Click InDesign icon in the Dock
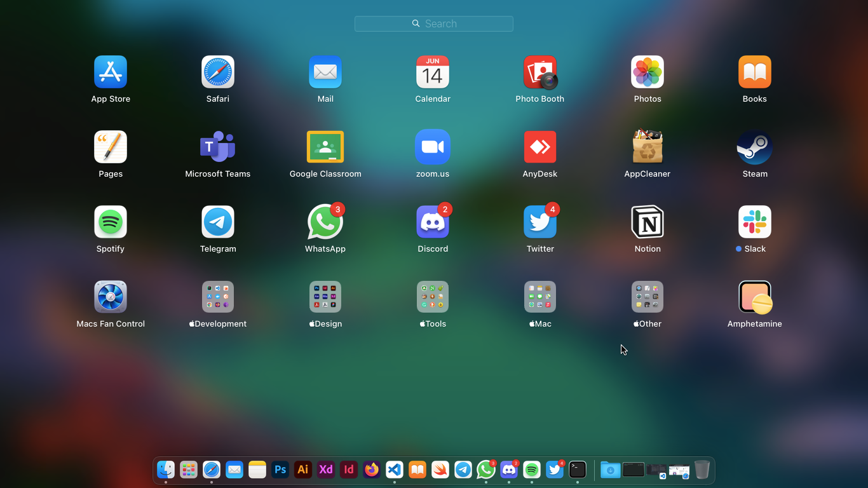The width and height of the screenshot is (868, 488). 349,470
